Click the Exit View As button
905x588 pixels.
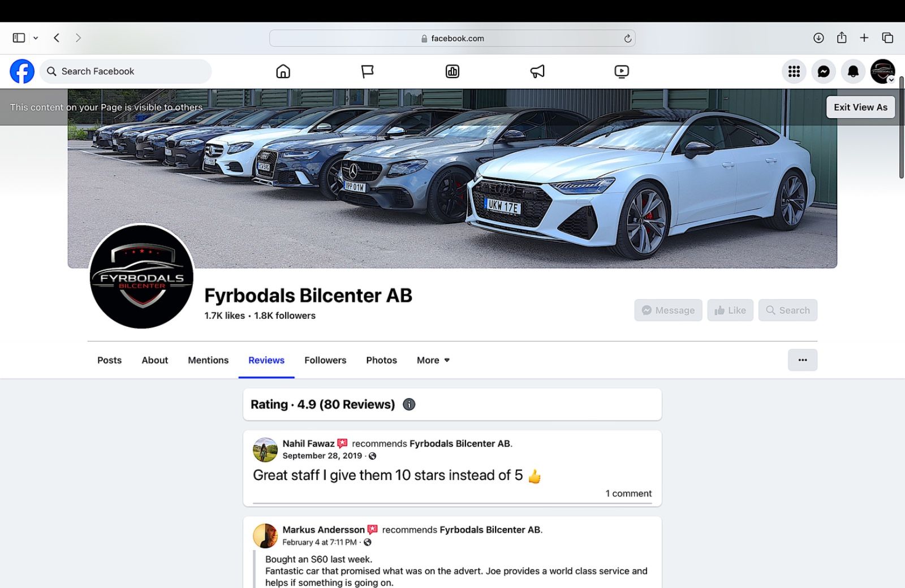(860, 107)
